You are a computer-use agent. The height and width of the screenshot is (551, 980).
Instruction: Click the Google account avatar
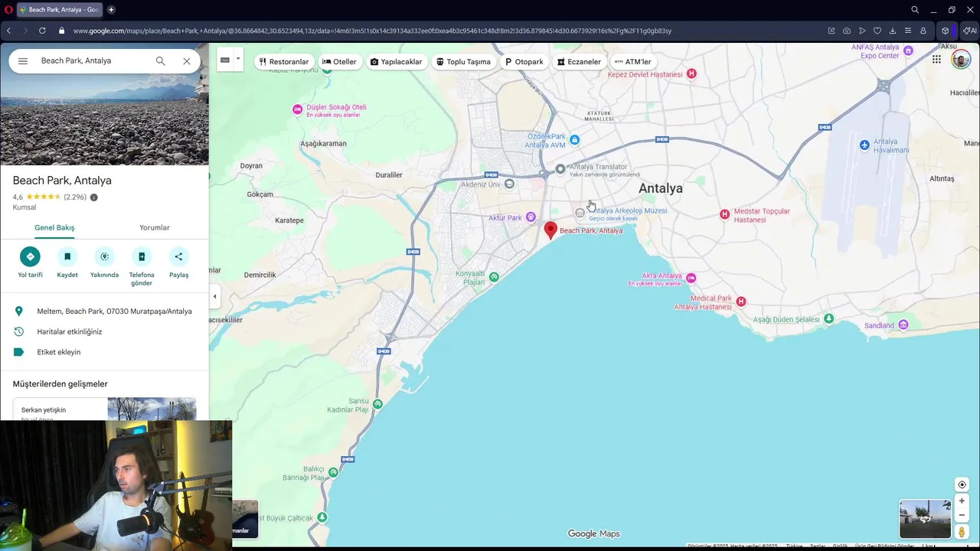(961, 60)
